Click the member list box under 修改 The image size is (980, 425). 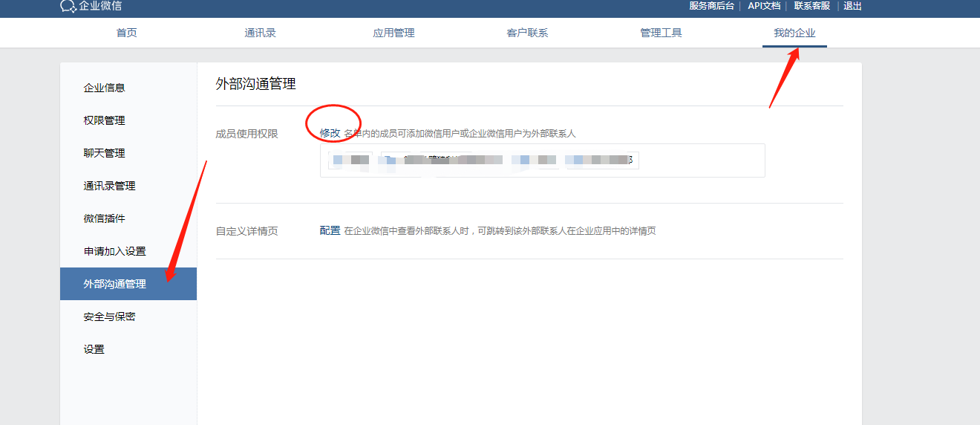[542, 160]
